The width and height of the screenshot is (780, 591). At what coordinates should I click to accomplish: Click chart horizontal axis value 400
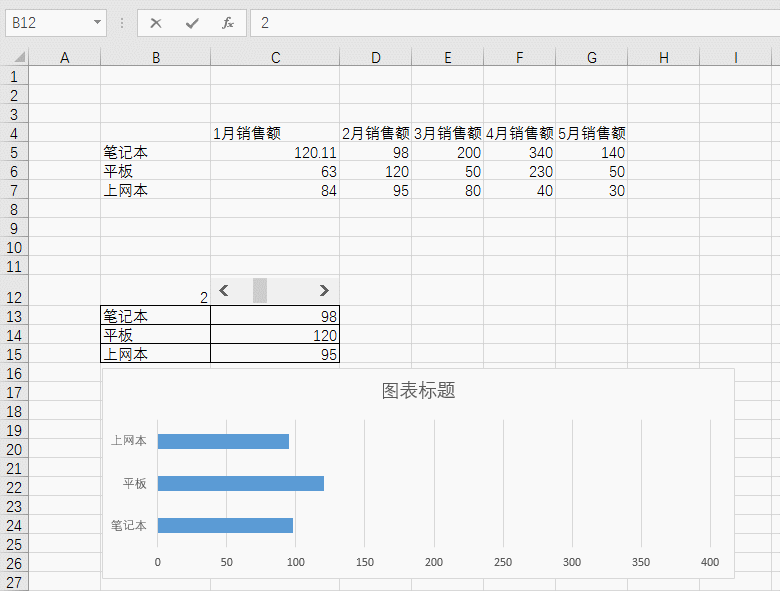click(x=710, y=562)
